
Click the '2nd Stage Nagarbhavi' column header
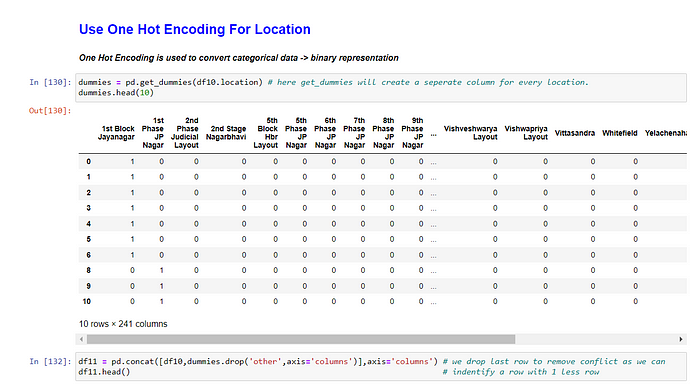pos(226,133)
